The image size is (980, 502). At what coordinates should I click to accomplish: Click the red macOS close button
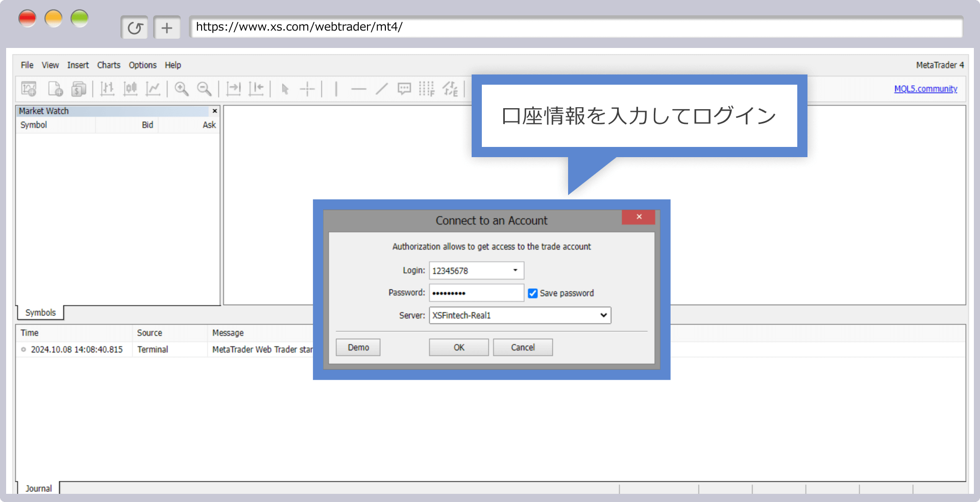tap(27, 18)
